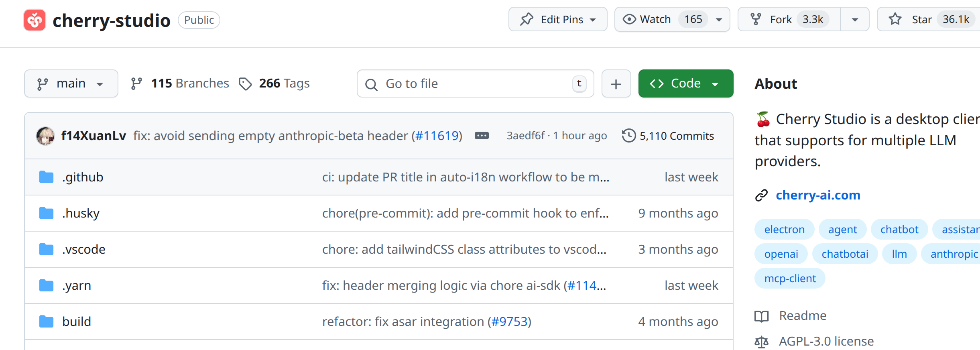Screen dimensions: 980x350
Task: Open the .github folder icon
Action: coord(47,177)
